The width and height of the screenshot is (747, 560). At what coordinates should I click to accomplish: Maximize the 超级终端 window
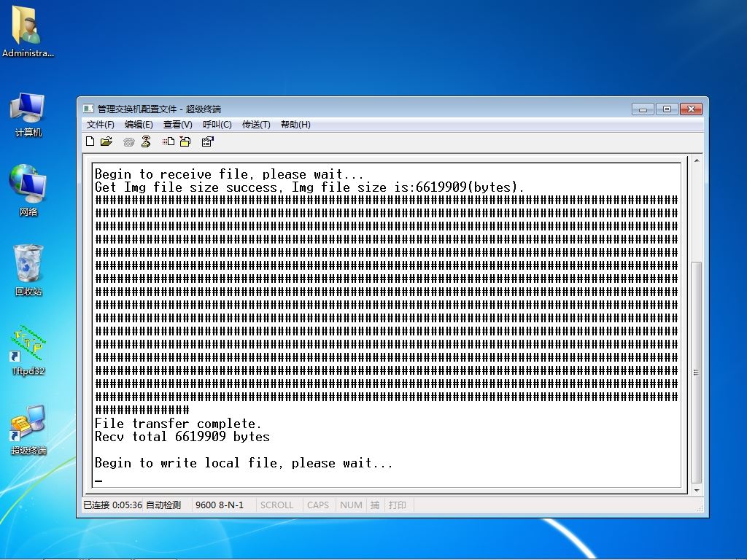point(667,109)
